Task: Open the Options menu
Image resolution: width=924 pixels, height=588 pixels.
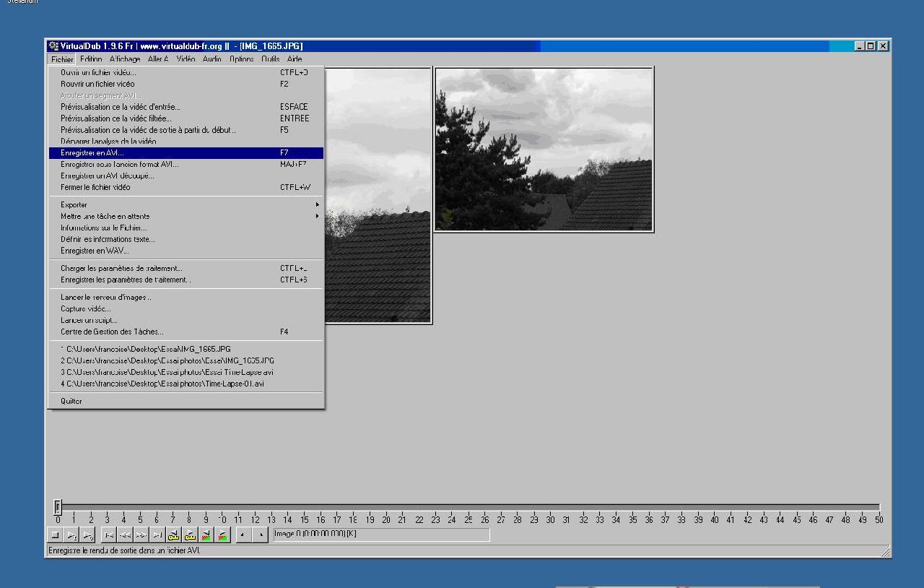Action: [242, 59]
